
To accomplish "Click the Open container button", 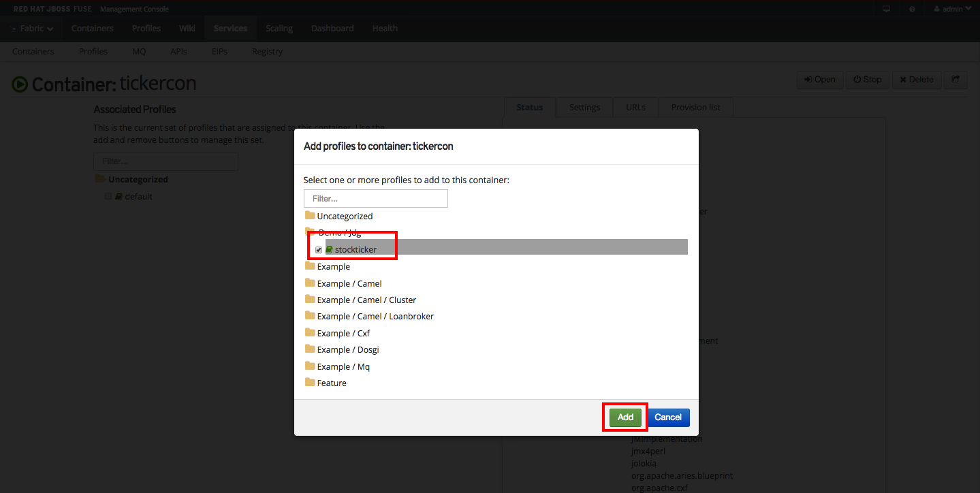I will pos(820,79).
